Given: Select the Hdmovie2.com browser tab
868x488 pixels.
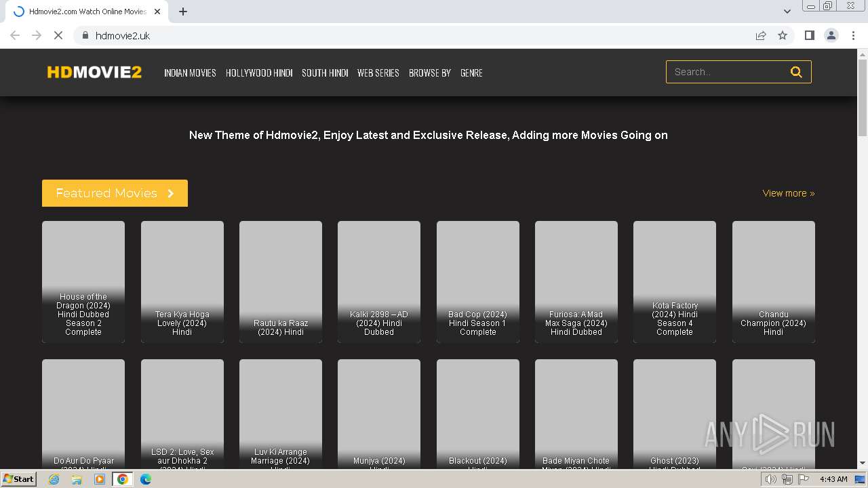Looking at the screenshot, I should (x=86, y=12).
